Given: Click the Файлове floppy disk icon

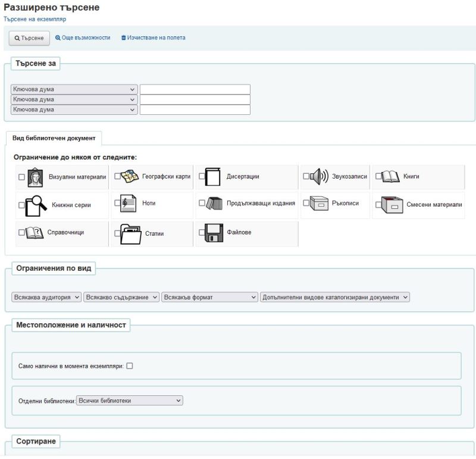Looking at the screenshot, I should tap(214, 233).
